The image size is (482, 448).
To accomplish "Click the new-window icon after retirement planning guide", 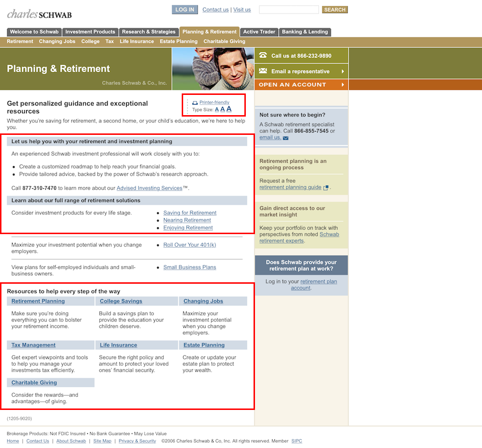I will tap(326, 187).
